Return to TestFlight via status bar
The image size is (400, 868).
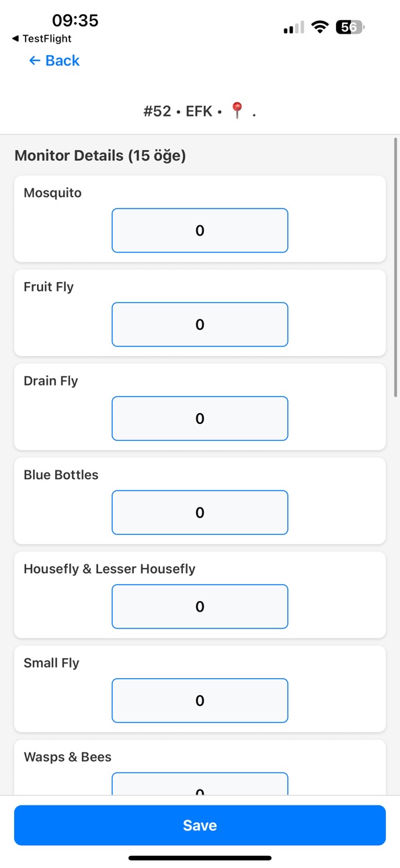pyautogui.click(x=42, y=39)
